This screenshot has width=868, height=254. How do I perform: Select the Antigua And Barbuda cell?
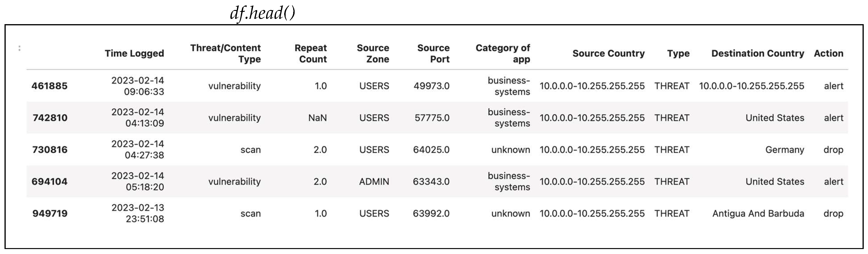point(758,214)
